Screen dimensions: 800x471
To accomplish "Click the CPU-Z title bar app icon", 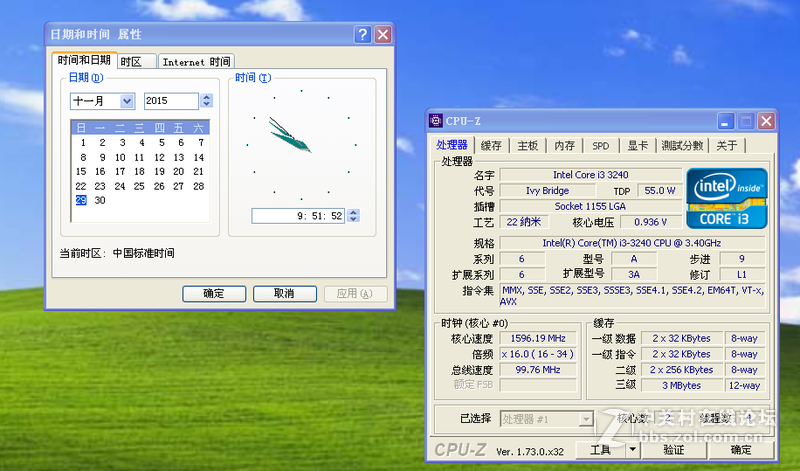I will pos(435,121).
